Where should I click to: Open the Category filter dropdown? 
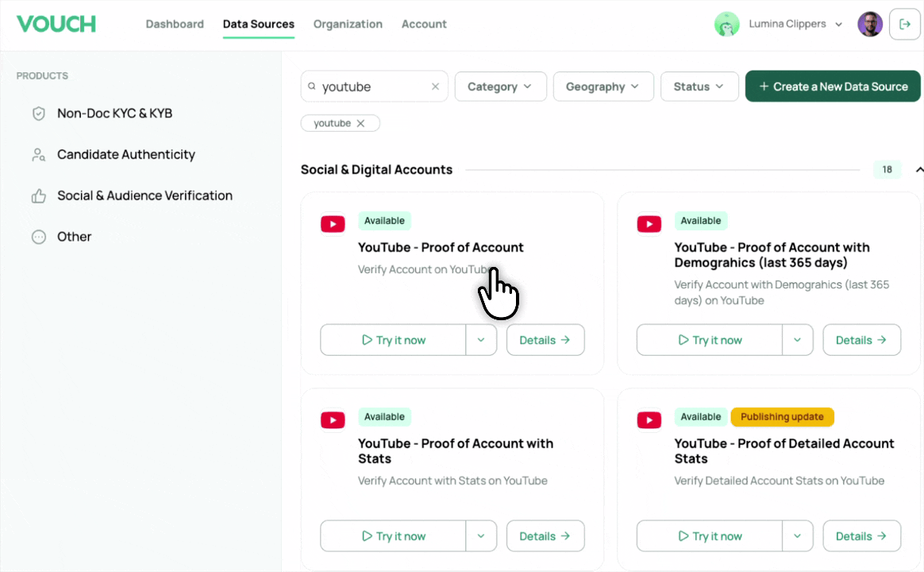500,87
